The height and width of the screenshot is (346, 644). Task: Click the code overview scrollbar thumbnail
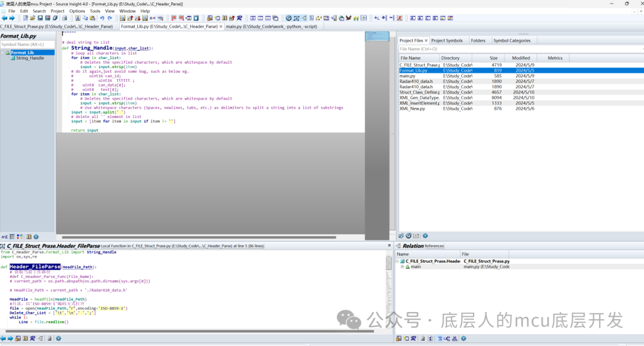coord(377,36)
